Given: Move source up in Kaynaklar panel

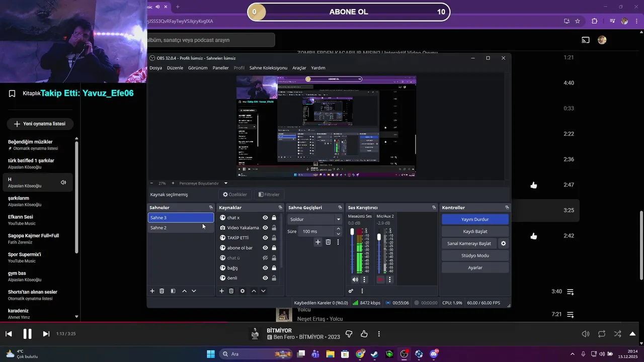Looking at the screenshot, I should (254, 291).
